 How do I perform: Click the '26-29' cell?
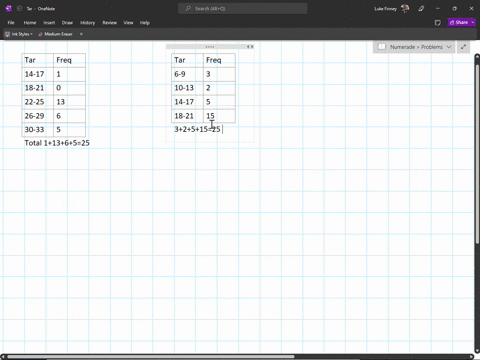tap(38, 116)
